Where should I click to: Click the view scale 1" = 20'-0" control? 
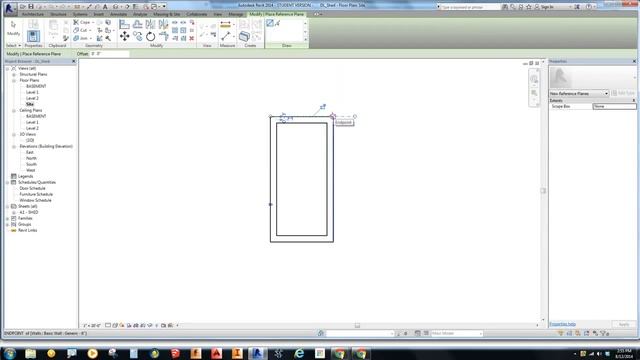click(91, 325)
